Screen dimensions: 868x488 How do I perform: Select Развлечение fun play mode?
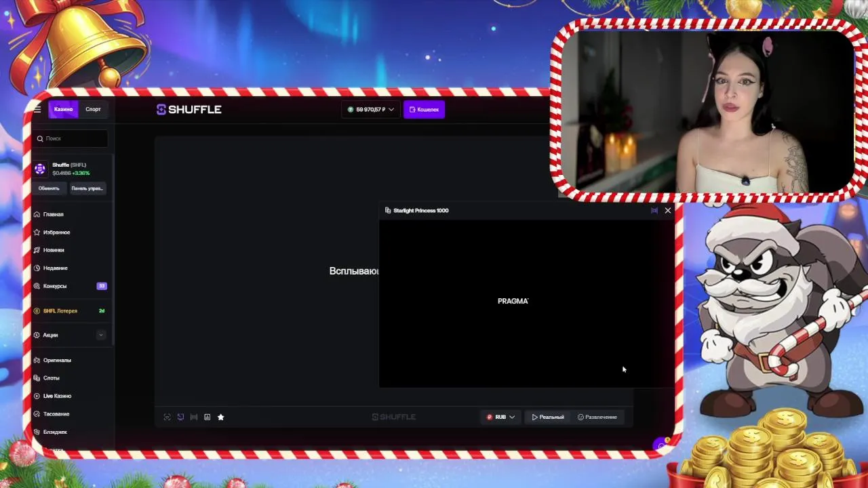click(597, 417)
